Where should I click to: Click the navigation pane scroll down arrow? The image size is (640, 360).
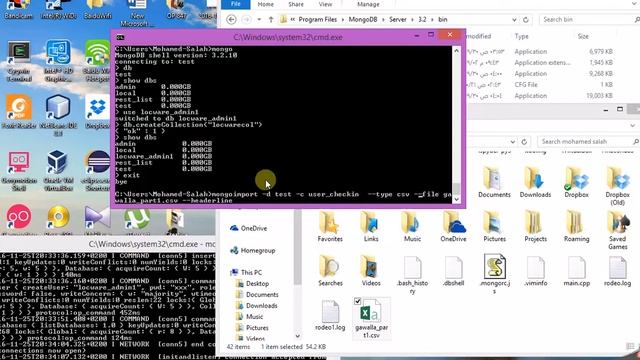click(298, 336)
